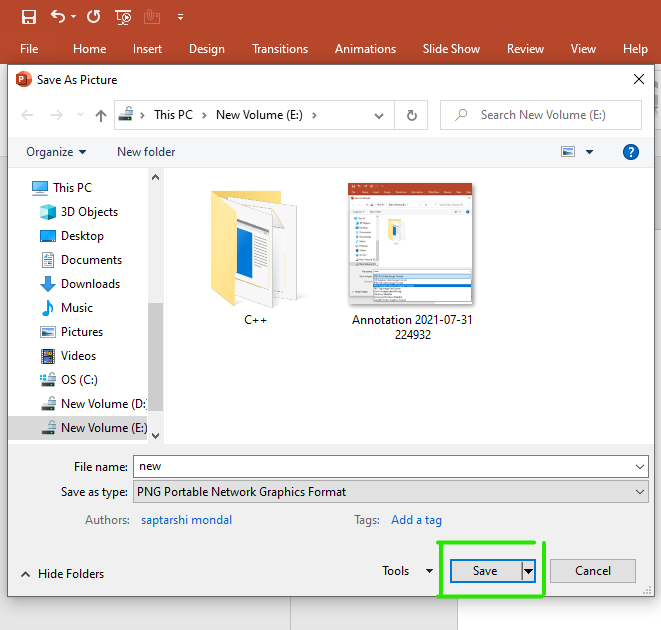
Task: Open the Help question mark icon
Action: (x=630, y=152)
